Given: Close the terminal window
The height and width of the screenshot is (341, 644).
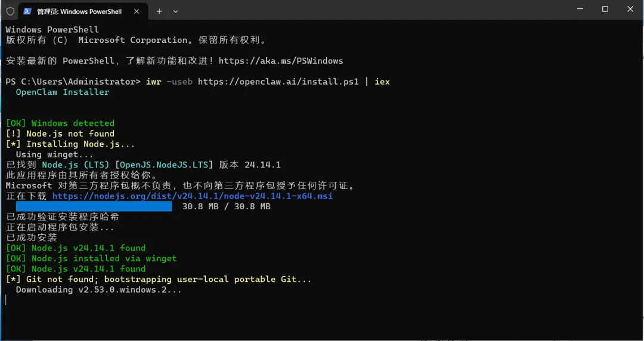Looking at the screenshot, I should (630, 9).
